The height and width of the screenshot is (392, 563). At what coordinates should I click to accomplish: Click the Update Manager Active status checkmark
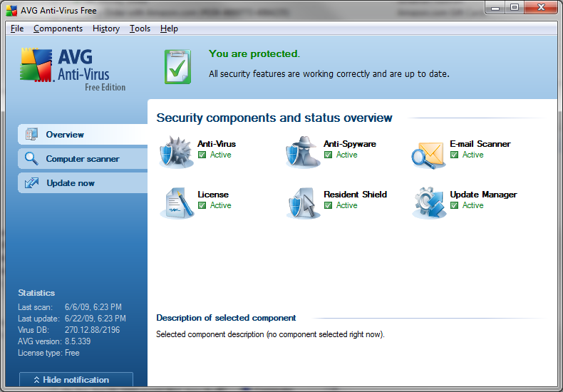point(455,205)
